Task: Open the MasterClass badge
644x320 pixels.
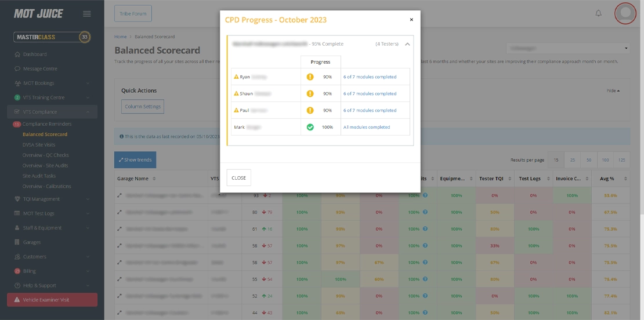Action: point(52,37)
